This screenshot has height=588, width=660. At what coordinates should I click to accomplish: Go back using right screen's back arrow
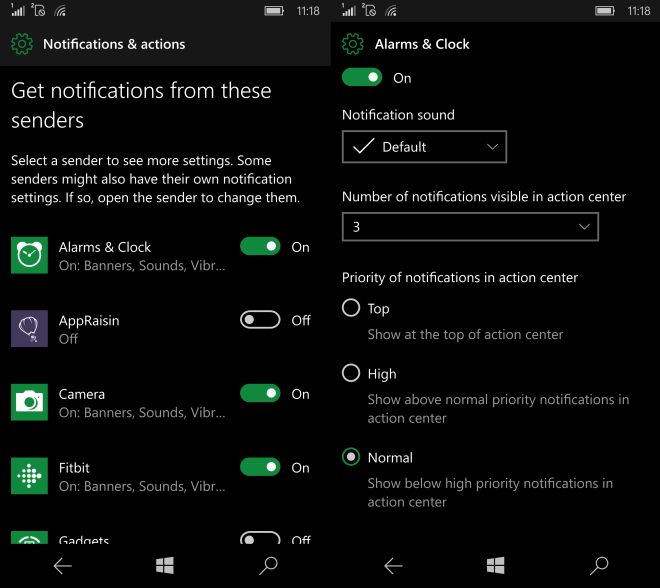[x=394, y=566]
